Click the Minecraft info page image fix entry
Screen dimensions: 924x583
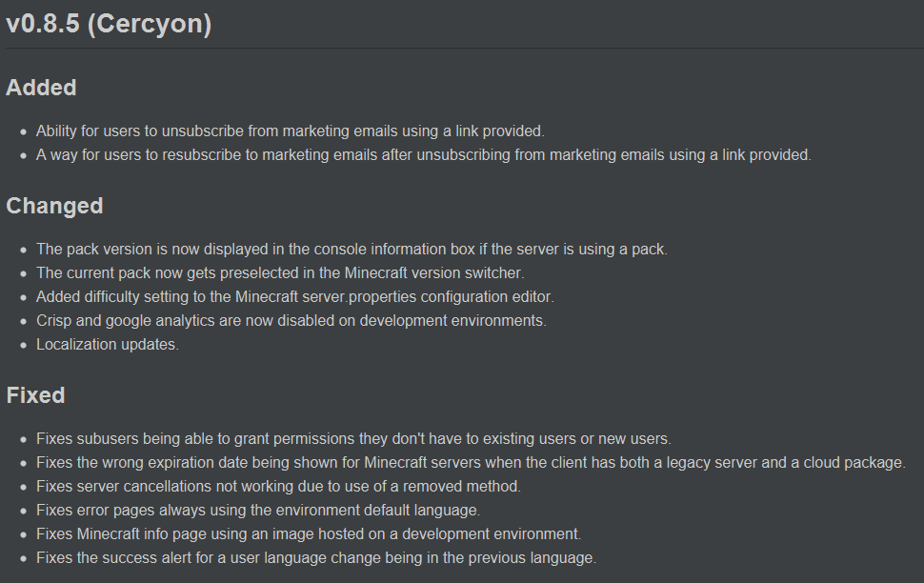tap(309, 534)
